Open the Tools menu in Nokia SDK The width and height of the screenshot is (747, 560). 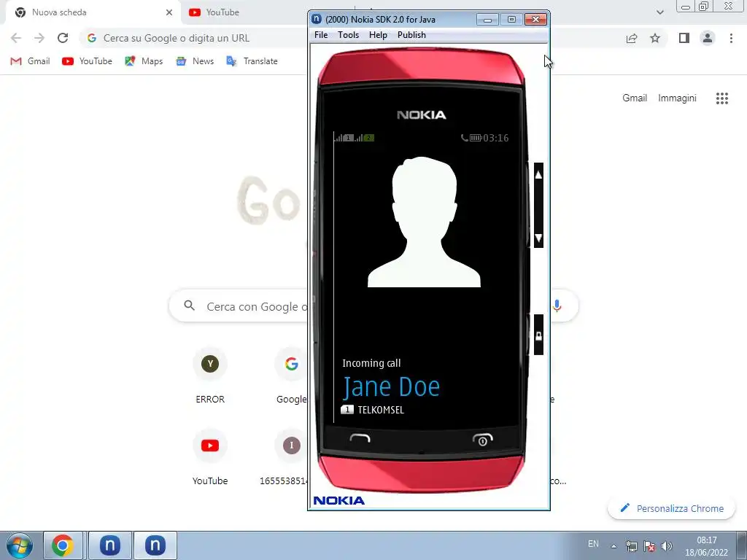pyautogui.click(x=348, y=35)
